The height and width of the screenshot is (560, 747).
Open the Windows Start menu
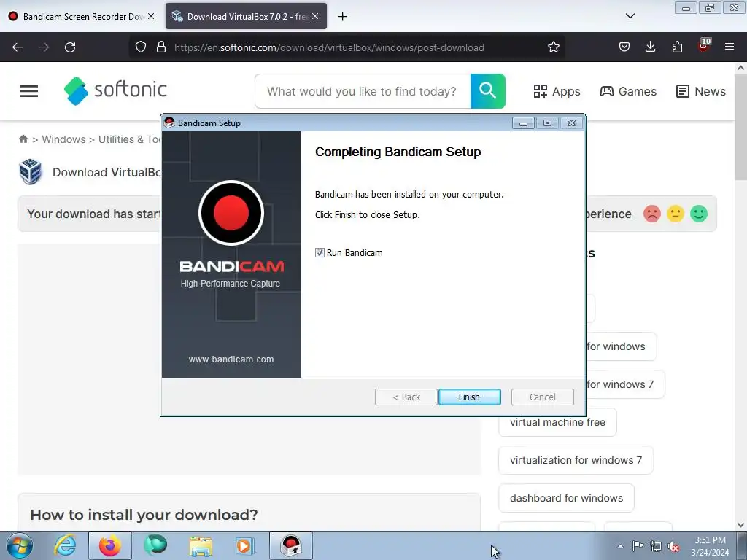tap(20, 545)
